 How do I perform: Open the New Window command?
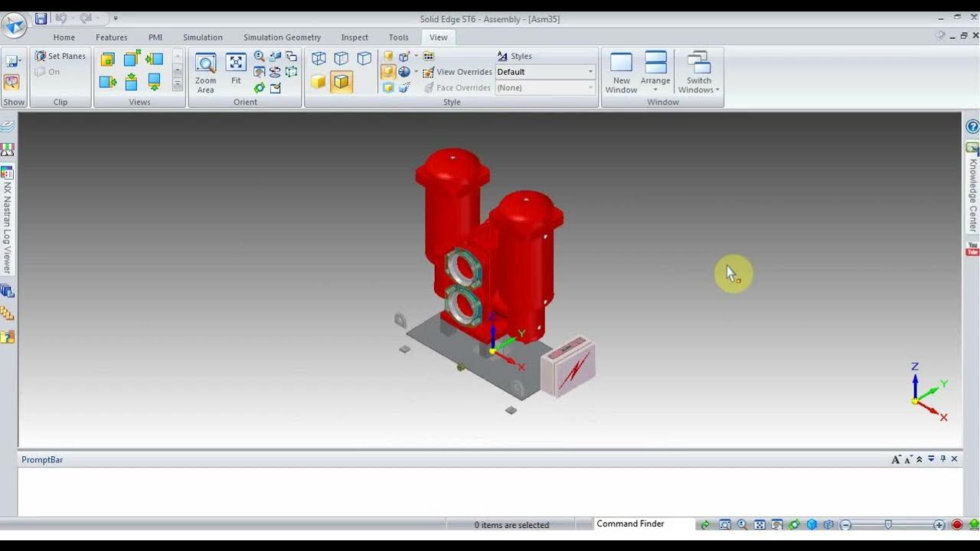pyautogui.click(x=621, y=73)
